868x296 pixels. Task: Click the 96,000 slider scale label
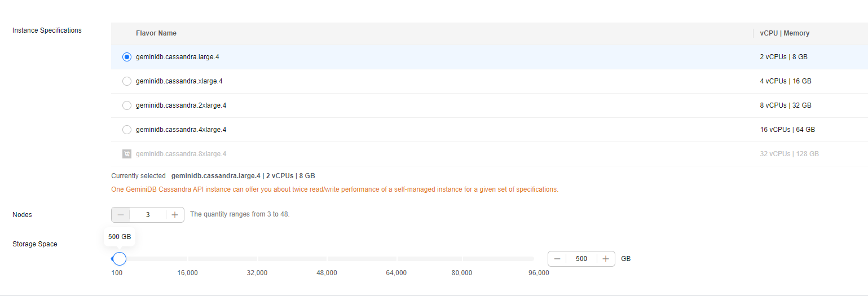[539, 273]
